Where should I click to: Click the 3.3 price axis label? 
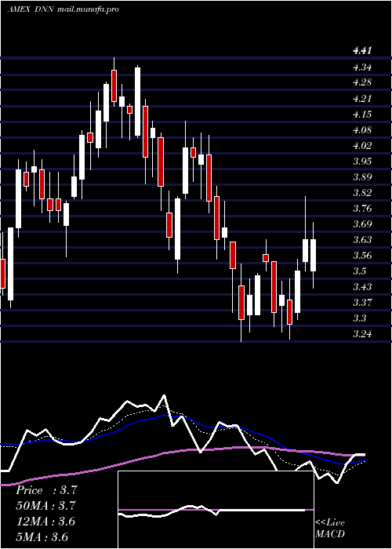[x=359, y=318]
